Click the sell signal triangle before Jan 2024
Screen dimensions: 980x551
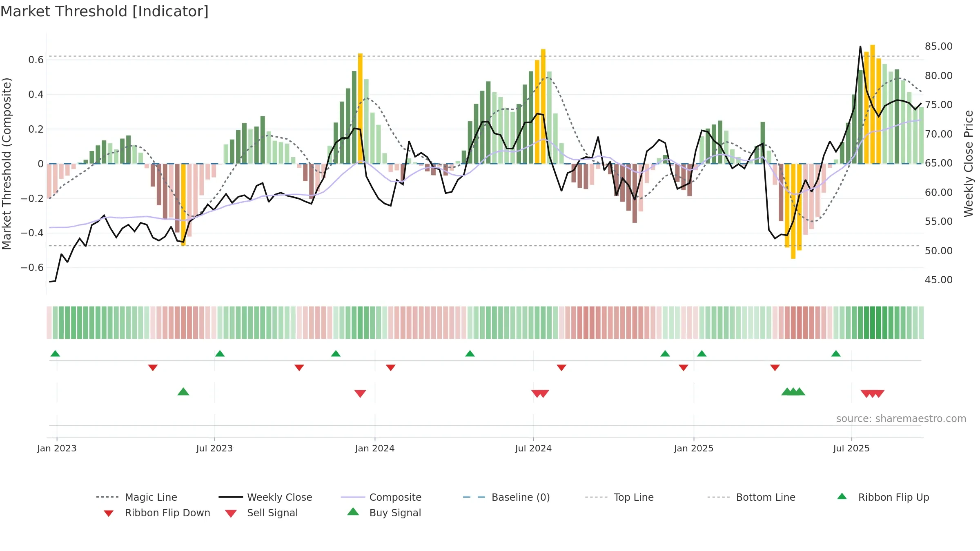pos(360,393)
